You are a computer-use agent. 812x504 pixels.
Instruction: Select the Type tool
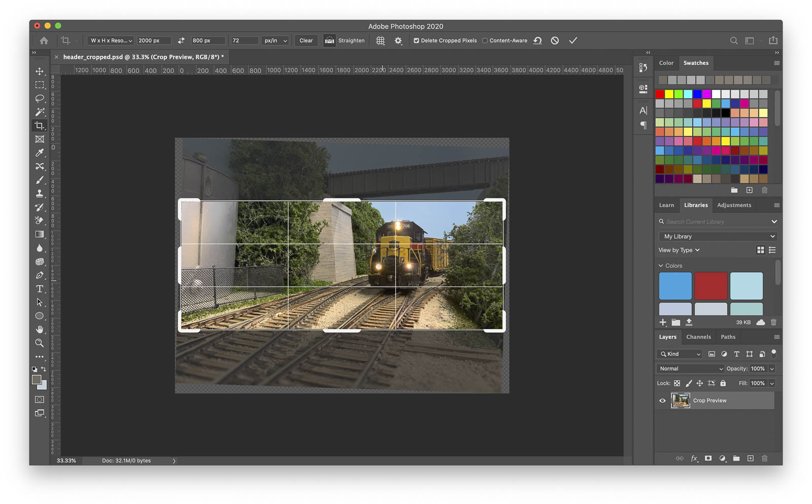click(40, 289)
